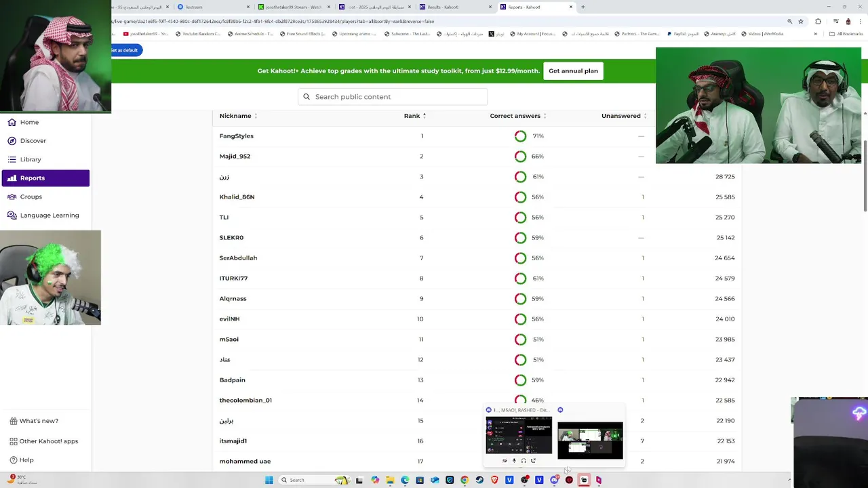Screen dimensions: 868x488
Task: Open Other Kahoot! apps
Action: (43, 441)
